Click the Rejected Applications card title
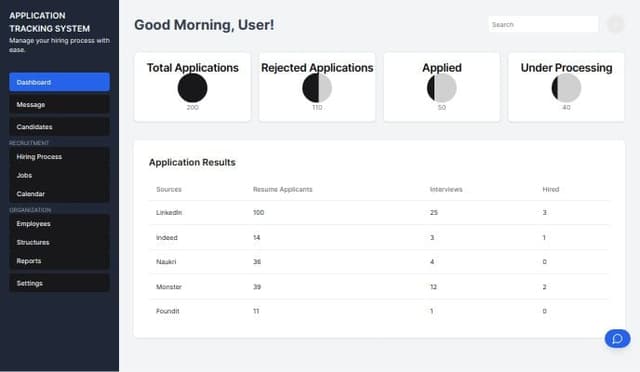640x372 pixels. (317, 68)
